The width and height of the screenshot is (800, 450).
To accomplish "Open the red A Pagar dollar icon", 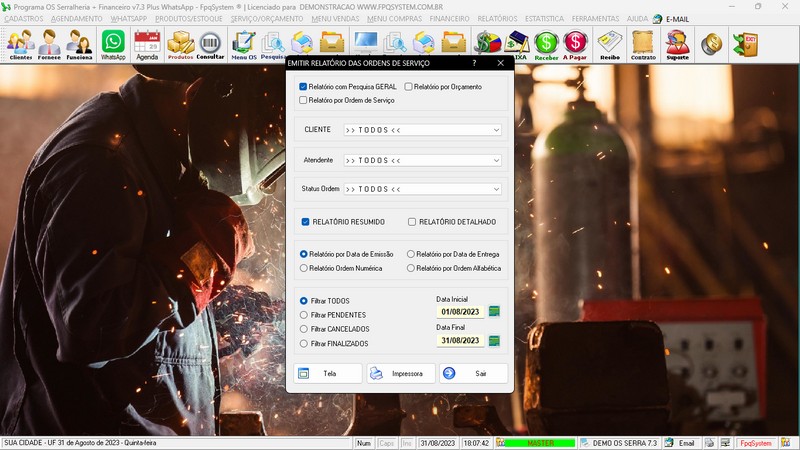I will click(575, 44).
